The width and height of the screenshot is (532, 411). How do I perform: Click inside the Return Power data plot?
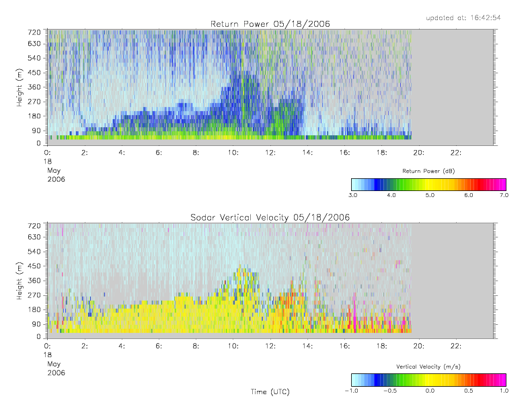(270, 87)
